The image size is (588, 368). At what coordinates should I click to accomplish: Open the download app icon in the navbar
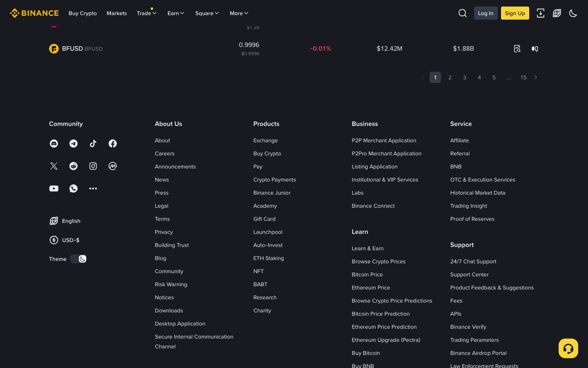tap(541, 13)
